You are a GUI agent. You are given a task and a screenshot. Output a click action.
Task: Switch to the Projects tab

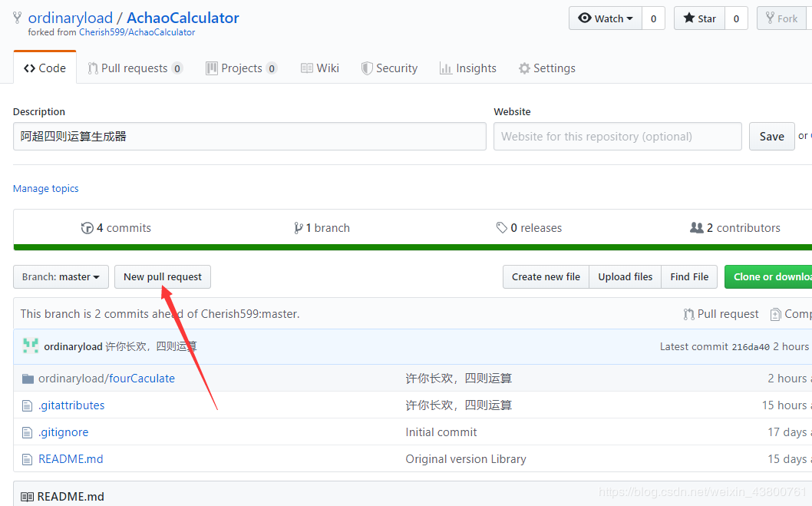coord(241,68)
